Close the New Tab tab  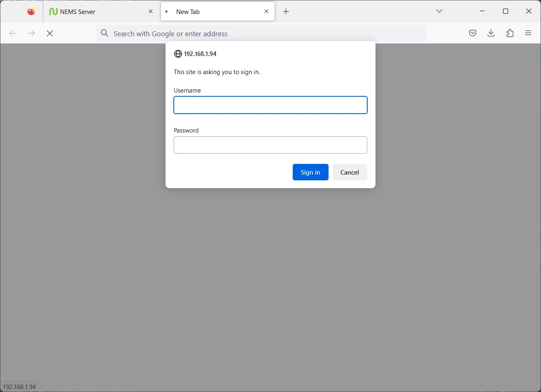point(266,12)
